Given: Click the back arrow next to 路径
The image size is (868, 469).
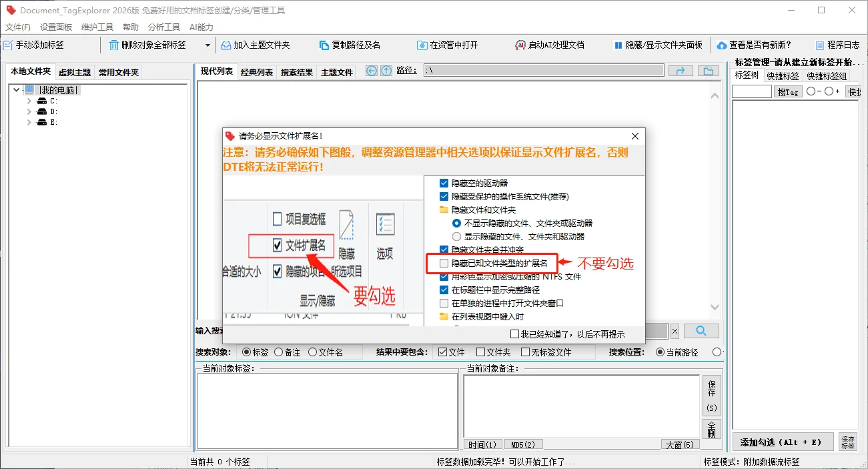Looking at the screenshot, I should [x=372, y=71].
